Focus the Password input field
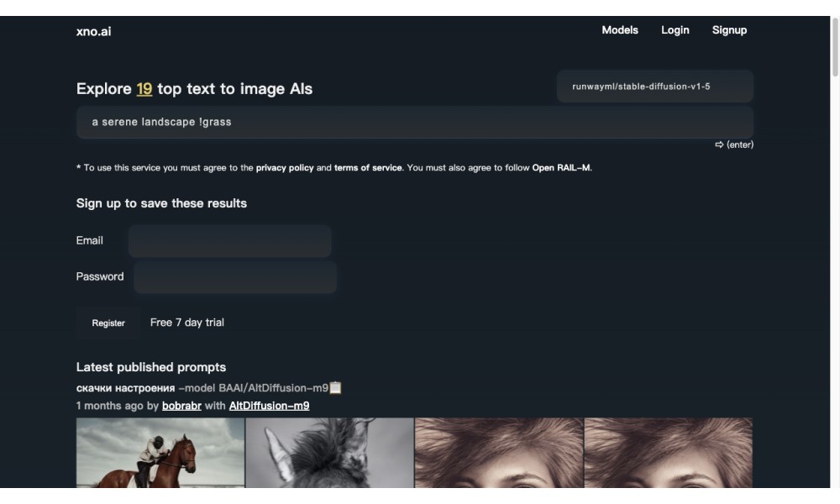 pos(235,277)
